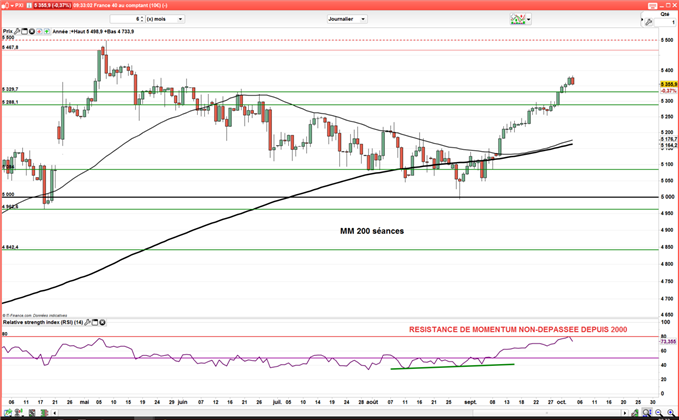Click the black round close icon in Prix header

pyautogui.click(x=32, y=31)
